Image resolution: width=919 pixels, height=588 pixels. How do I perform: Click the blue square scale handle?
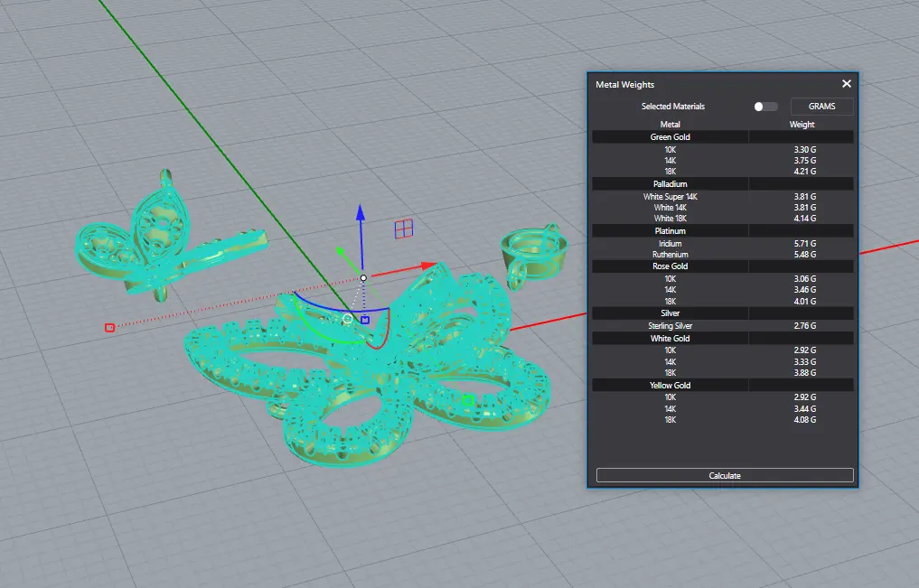(x=365, y=320)
